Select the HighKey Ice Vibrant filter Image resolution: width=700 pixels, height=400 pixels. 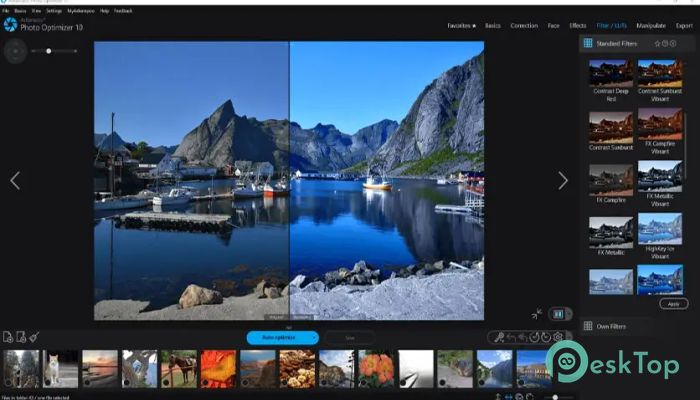660,237
